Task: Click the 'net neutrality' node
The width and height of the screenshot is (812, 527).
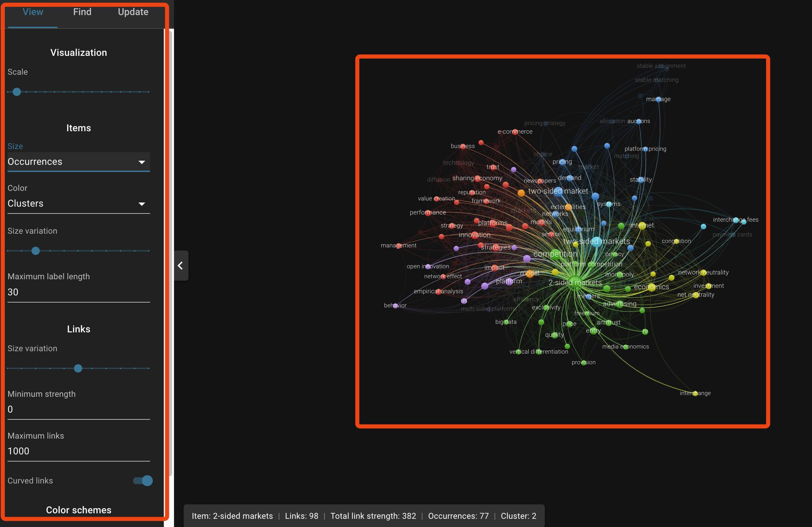Action: [696, 295]
